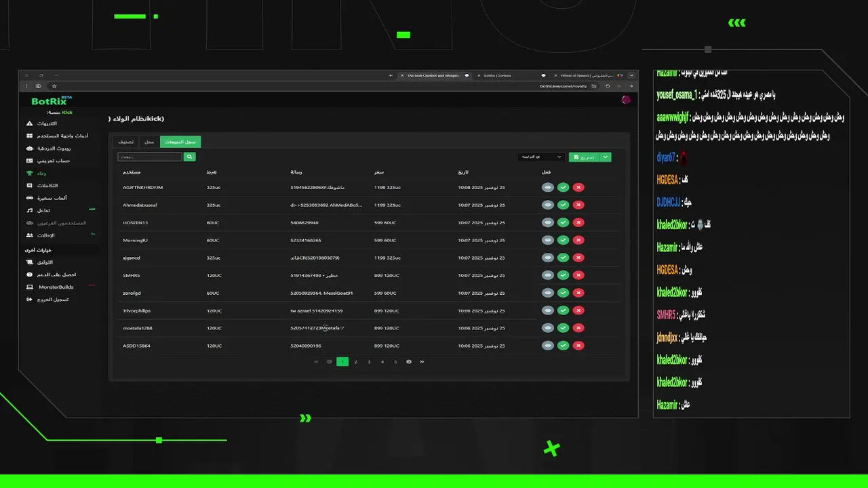868x488 pixels.
Task: View mostafa1288 entry with eye icon
Action: [x=548, y=328]
